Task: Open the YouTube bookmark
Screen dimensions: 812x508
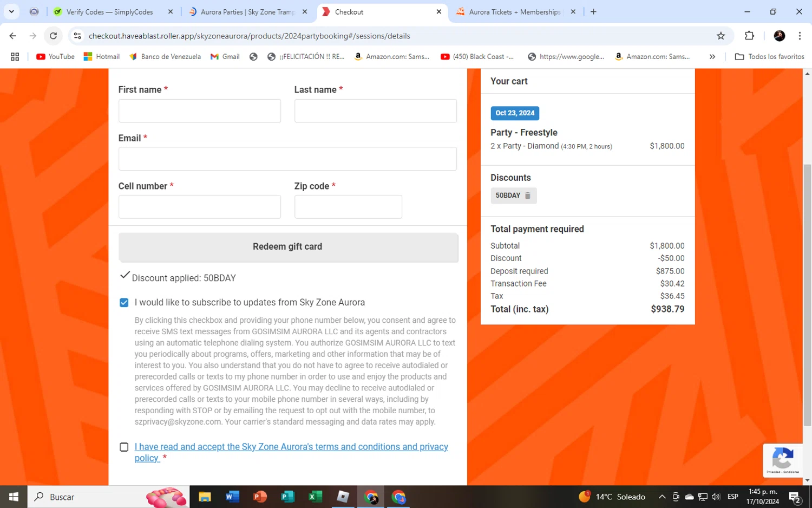Action: [55, 56]
